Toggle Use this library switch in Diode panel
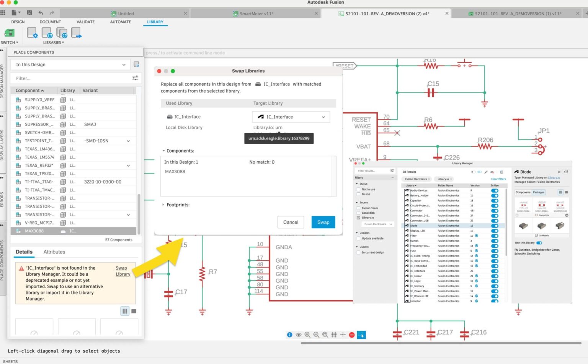The image size is (588, 364). click(540, 242)
